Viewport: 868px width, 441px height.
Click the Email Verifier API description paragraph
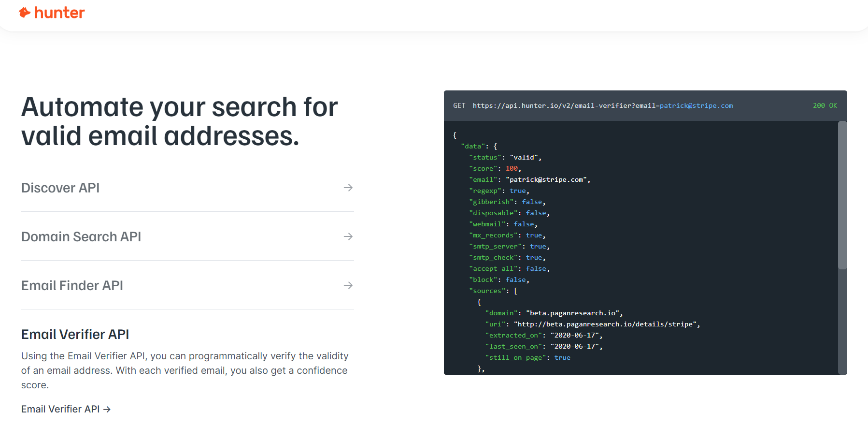tap(185, 370)
